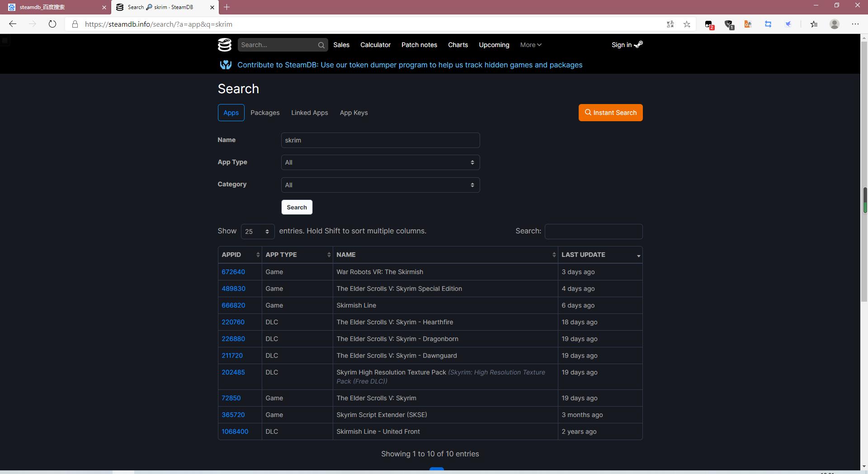Open browser settings ellipsis menu
868x474 pixels.
pyautogui.click(x=855, y=24)
